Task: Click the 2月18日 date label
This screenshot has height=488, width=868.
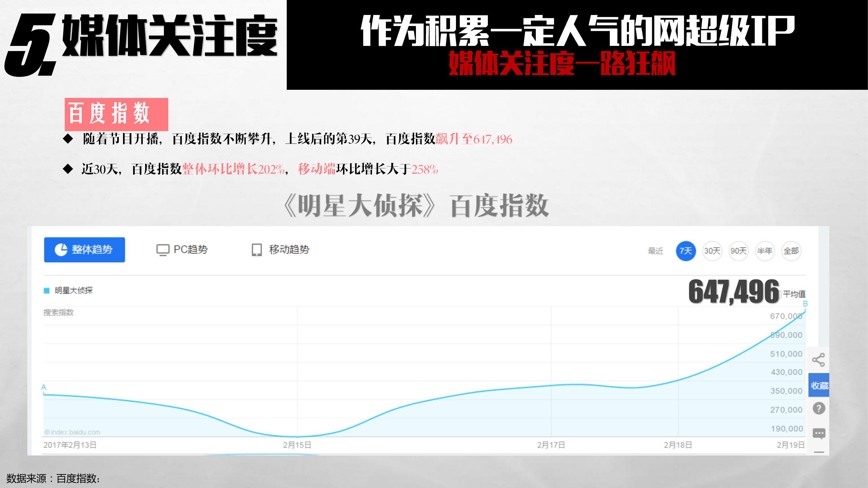Action: 678,445
